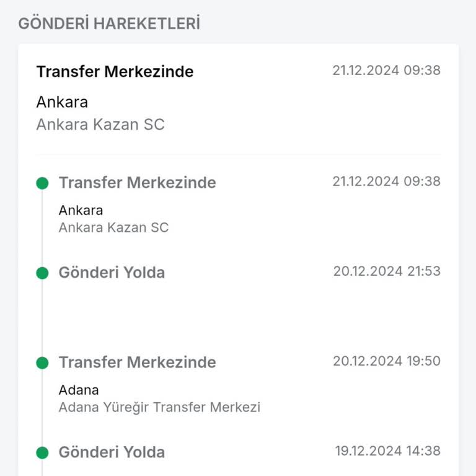The image size is (476, 476).
Task: Click the larger Ankara city in summary card
Action: (x=62, y=102)
